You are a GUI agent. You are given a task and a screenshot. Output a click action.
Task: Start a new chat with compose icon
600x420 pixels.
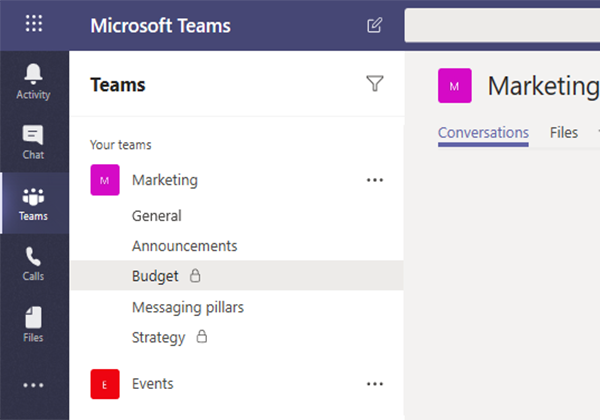click(374, 25)
